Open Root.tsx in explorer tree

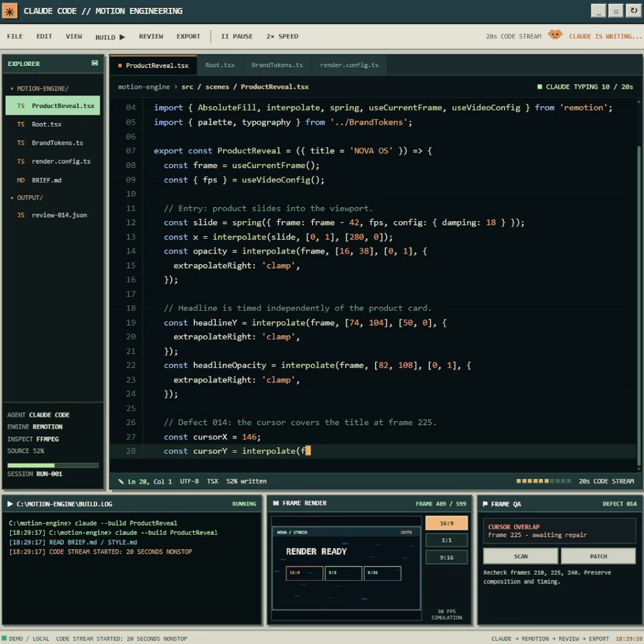coord(52,124)
